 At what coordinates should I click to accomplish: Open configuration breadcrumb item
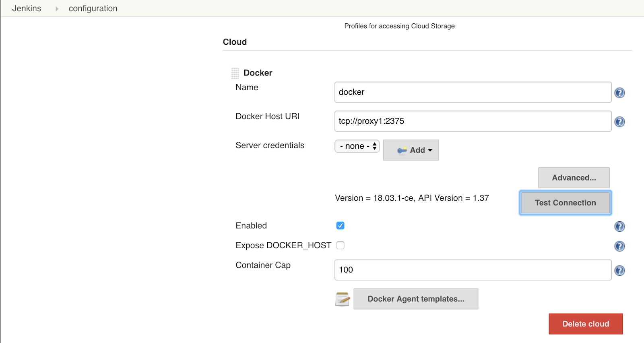pyautogui.click(x=93, y=8)
